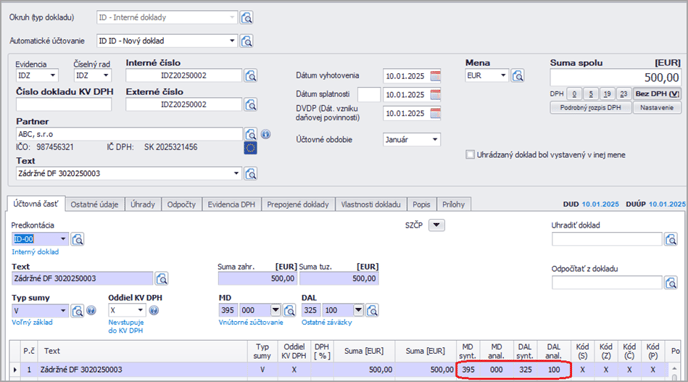The image size is (688, 382).
Task: Click DUD date 10.01.2025
Action: tap(600, 204)
